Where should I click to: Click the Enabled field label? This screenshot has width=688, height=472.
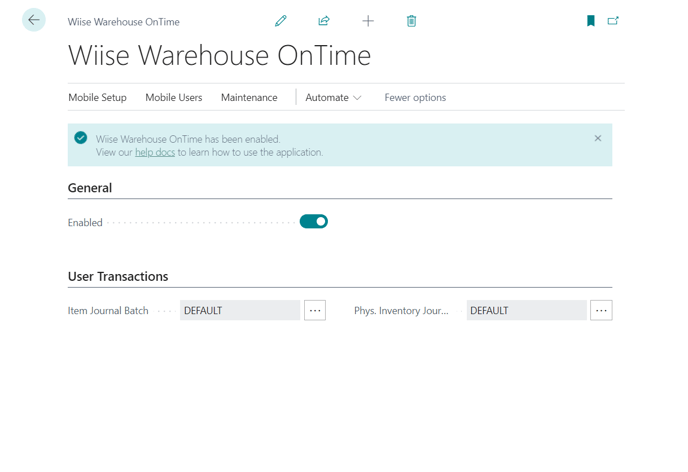click(85, 223)
